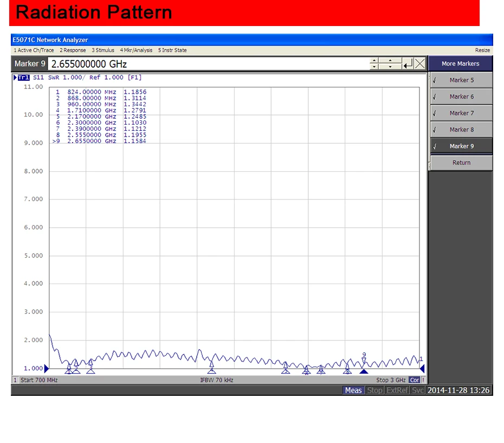The width and height of the screenshot is (504, 443).
Task: Click the ExtRef status indicator
Action: [397, 390]
